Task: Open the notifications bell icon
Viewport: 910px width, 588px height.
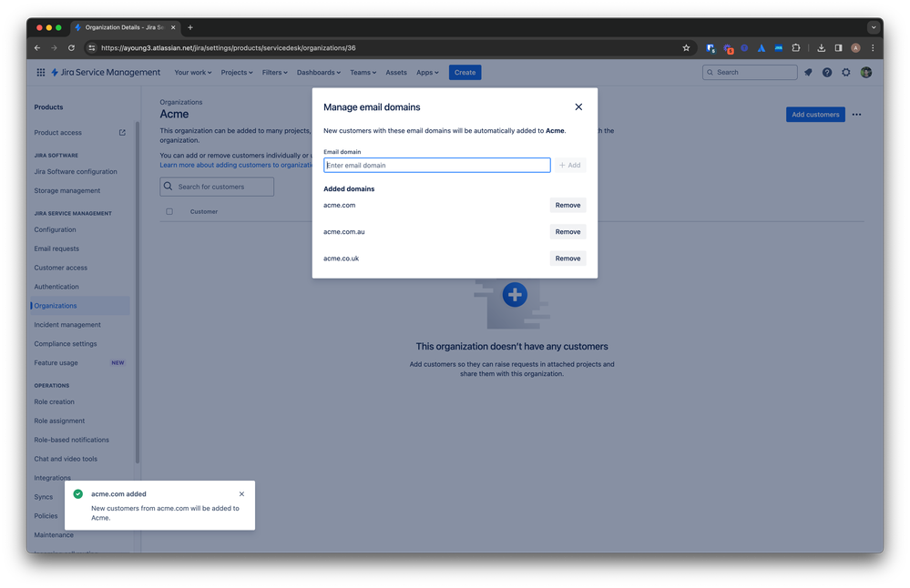Action: pos(808,72)
